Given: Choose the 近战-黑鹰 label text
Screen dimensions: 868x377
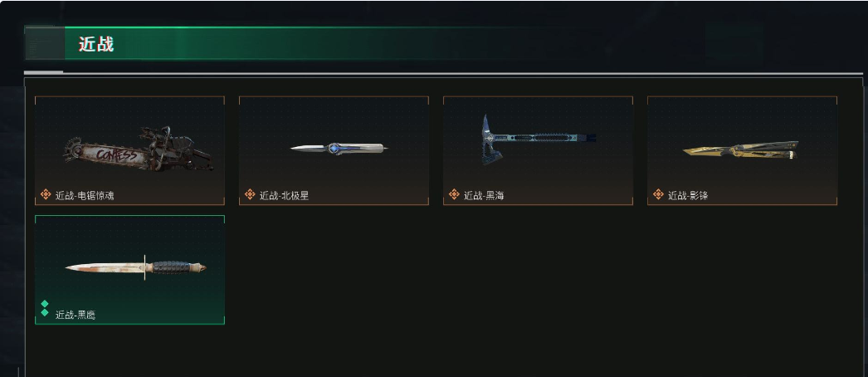Looking at the screenshot, I should [76, 315].
